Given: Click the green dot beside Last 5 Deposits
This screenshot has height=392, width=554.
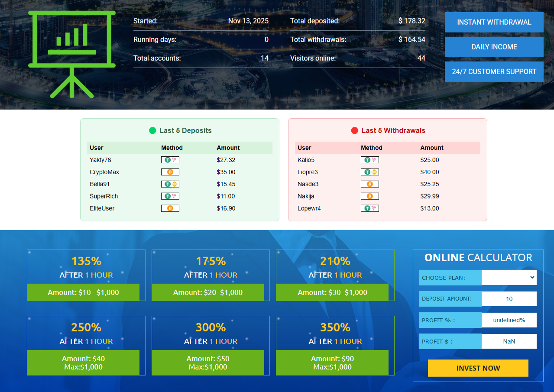Looking at the screenshot, I should (x=152, y=130).
